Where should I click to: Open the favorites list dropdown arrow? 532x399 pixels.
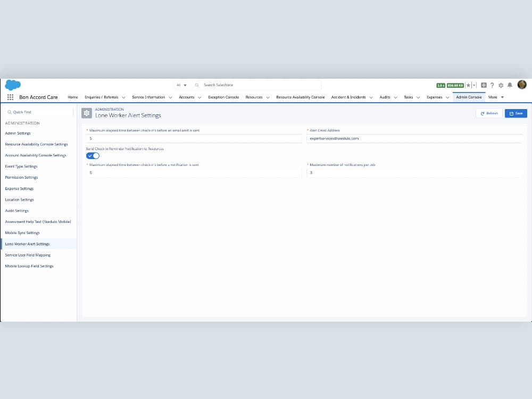point(475,85)
